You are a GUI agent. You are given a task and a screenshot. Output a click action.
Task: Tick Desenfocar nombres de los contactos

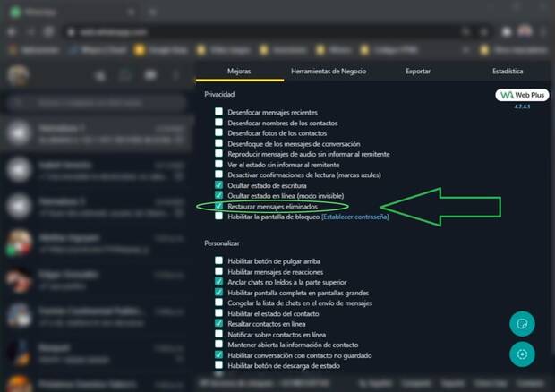pos(218,122)
